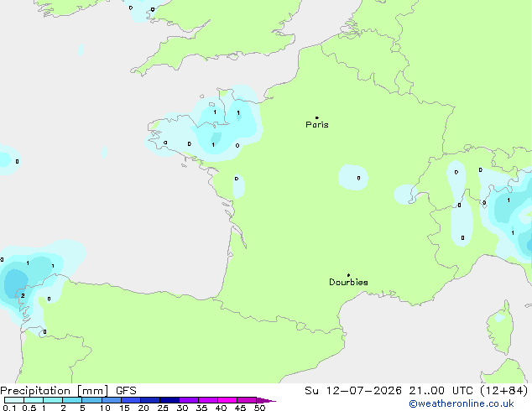Click the Paris city label
Viewport: 532px width, 411px height.
coord(317,124)
